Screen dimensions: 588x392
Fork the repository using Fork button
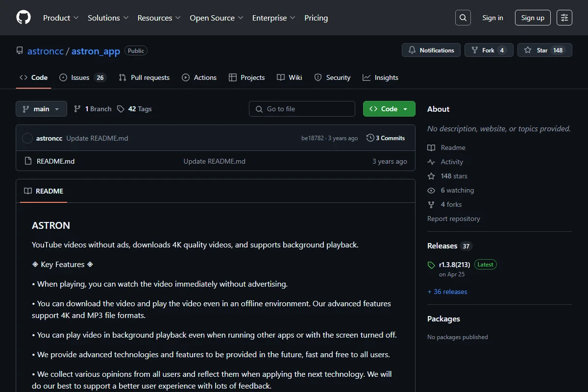tap(489, 50)
